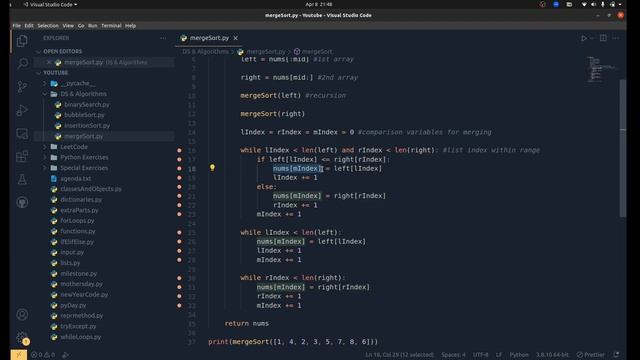Open the Edit menu
This screenshot has width=640, height=360.
pyautogui.click(x=29, y=26)
